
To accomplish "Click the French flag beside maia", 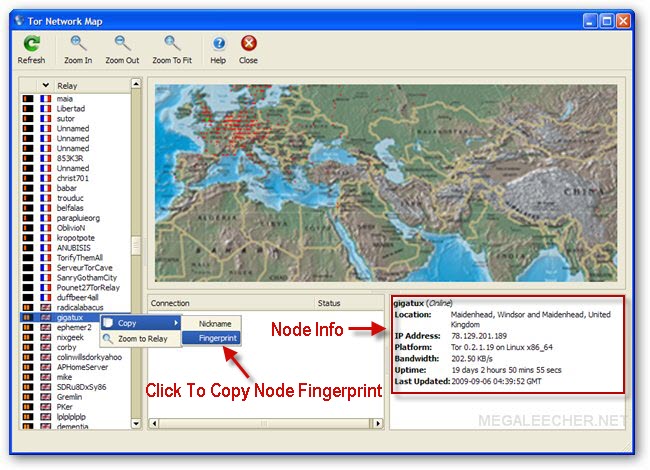I will tap(46, 99).
